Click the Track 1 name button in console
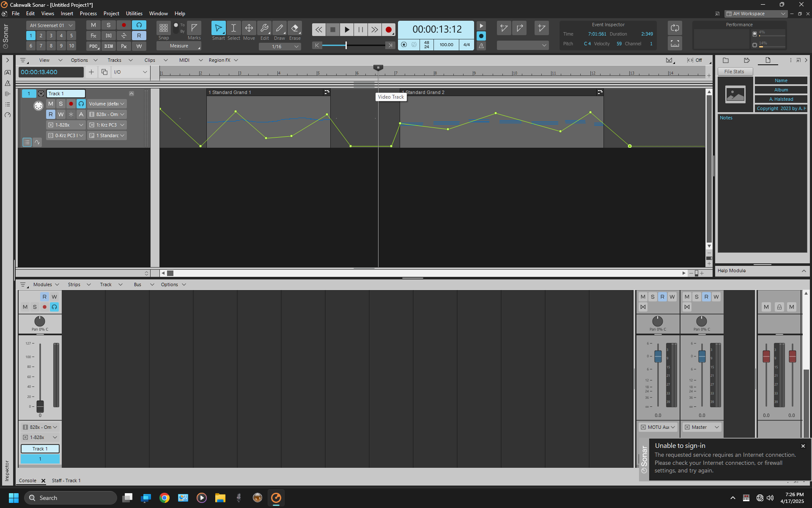Image resolution: width=812 pixels, height=508 pixels. 40,449
